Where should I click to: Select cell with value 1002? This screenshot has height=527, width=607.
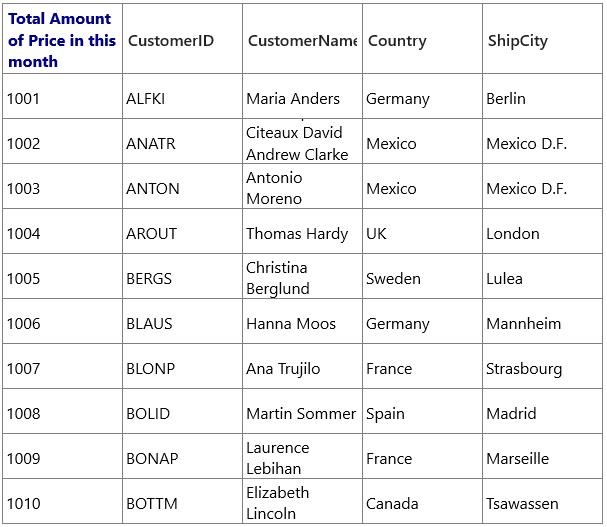[x=62, y=141]
